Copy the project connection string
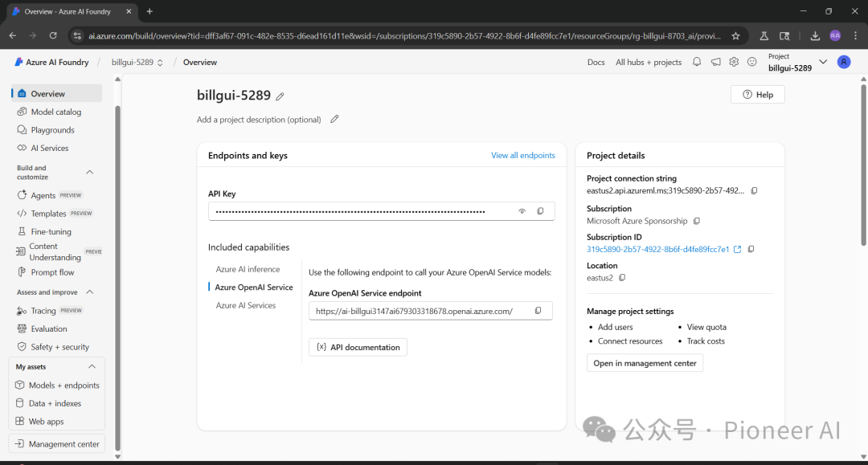 pyautogui.click(x=754, y=191)
